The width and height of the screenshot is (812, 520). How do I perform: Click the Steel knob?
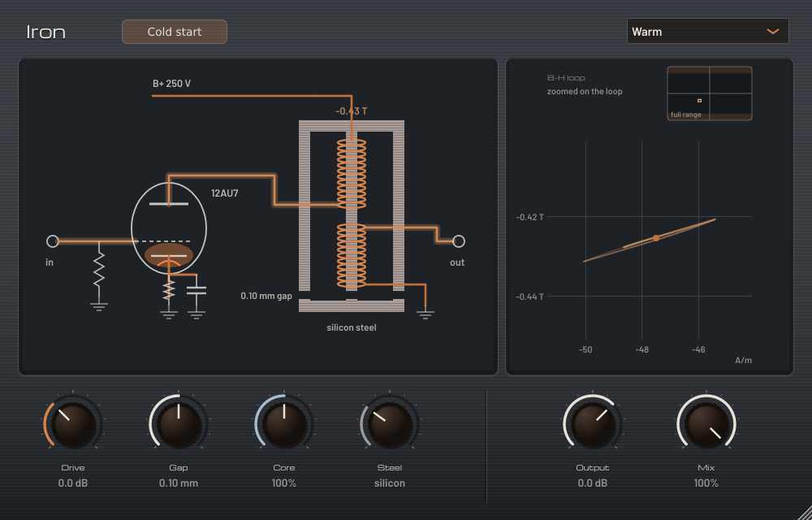pyautogui.click(x=390, y=423)
